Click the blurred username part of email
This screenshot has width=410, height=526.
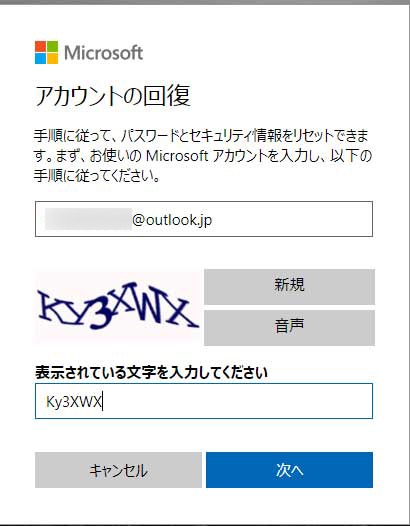pyautogui.click(x=88, y=219)
